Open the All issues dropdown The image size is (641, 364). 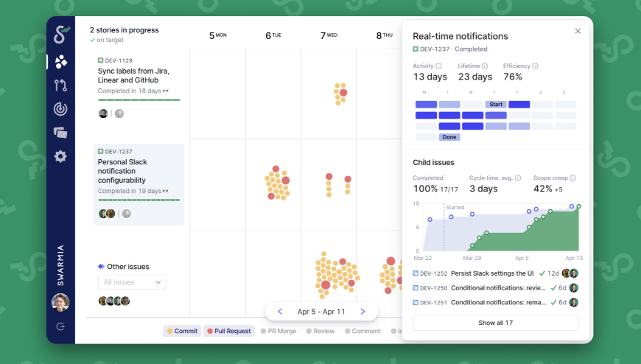tap(132, 282)
